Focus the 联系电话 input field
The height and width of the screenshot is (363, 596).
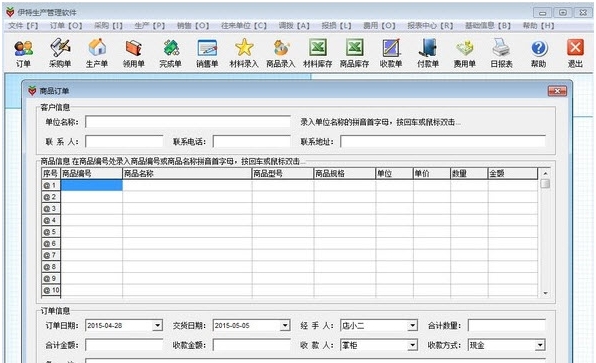(x=252, y=141)
